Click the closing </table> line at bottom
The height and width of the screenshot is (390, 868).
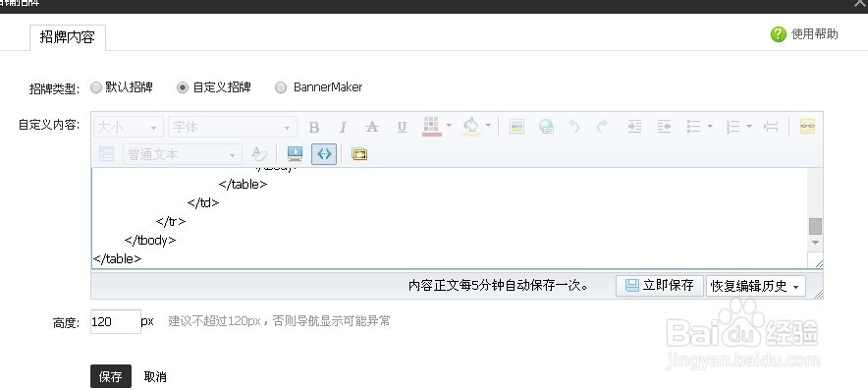click(x=118, y=259)
